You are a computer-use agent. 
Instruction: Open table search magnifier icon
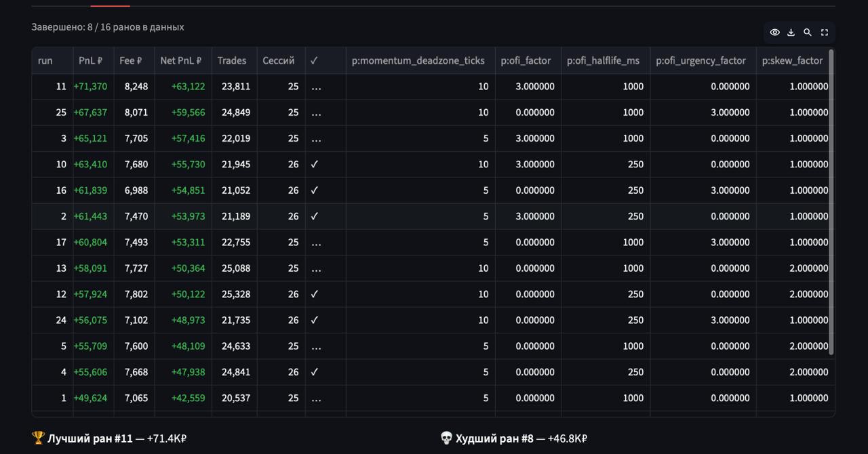coord(808,33)
